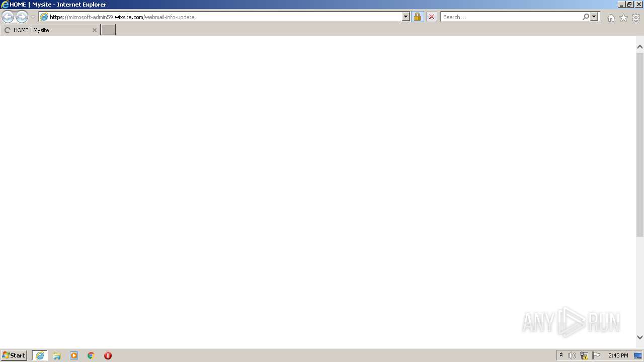This screenshot has width=644, height=362.
Task: Select the HOME | Mysite tab
Action: (x=50, y=30)
